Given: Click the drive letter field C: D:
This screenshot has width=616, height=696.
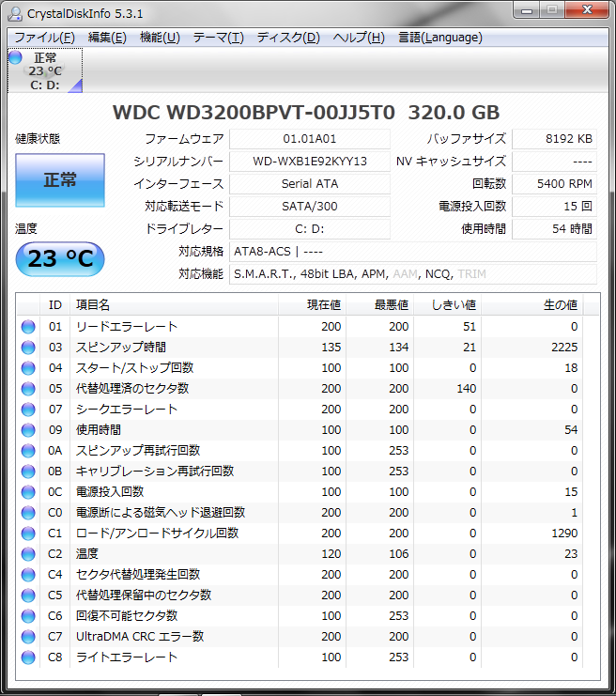Looking at the screenshot, I should pyautogui.click(x=310, y=229).
